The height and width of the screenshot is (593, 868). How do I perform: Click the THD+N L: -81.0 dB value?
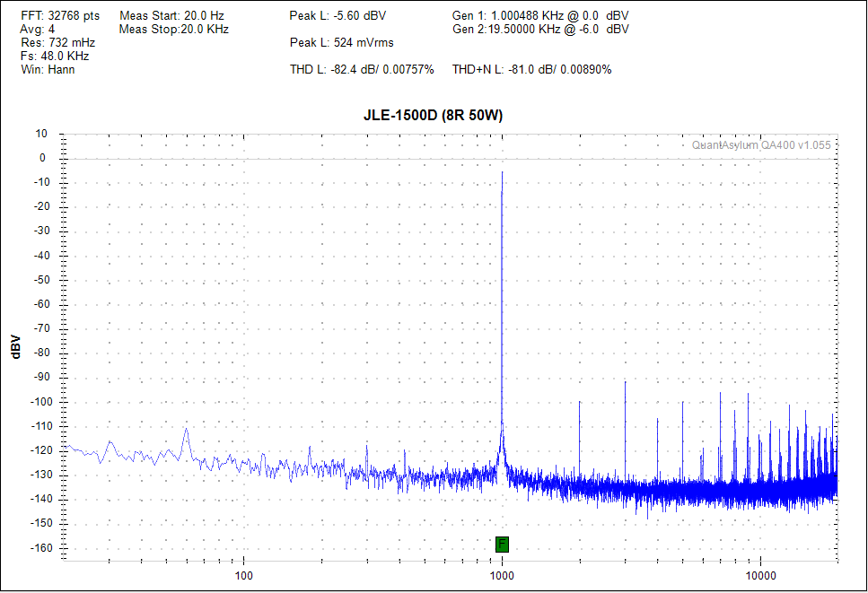tap(531, 70)
